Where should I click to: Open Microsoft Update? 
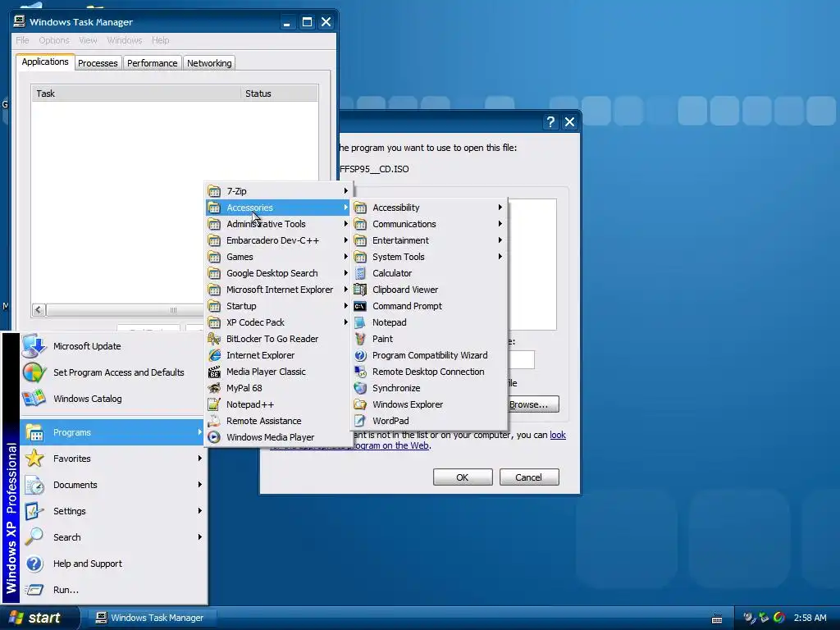click(x=113, y=346)
